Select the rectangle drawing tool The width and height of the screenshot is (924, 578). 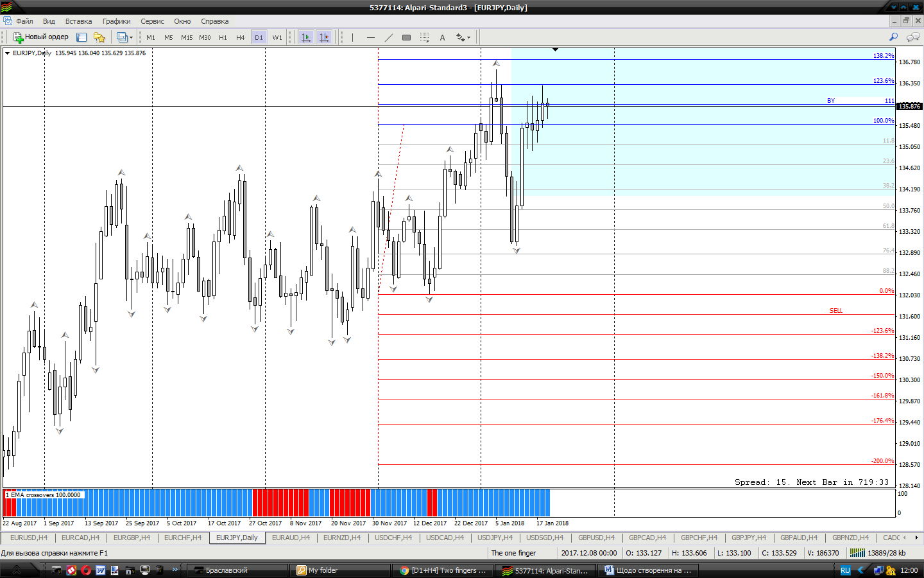coord(406,37)
